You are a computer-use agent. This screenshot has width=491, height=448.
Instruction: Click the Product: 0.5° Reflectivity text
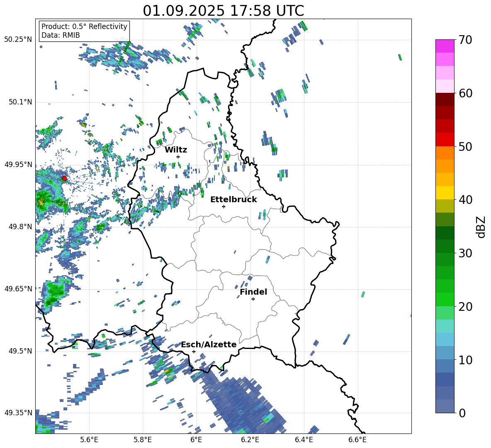pyautogui.click(x=84, y=26)
